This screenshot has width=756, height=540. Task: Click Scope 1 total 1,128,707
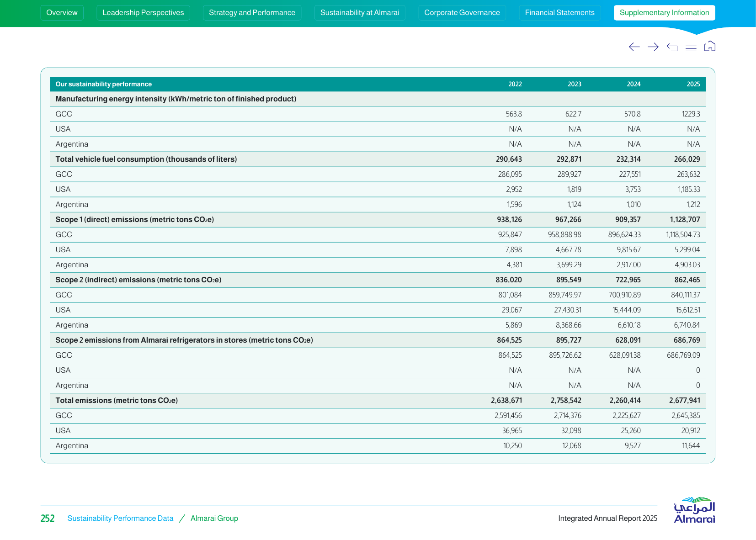[685, 219]
